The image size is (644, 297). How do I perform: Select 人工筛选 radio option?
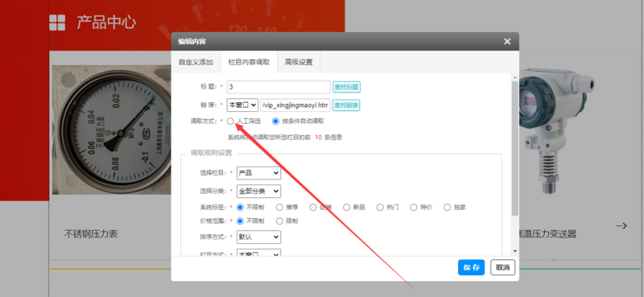coord(230,122)
